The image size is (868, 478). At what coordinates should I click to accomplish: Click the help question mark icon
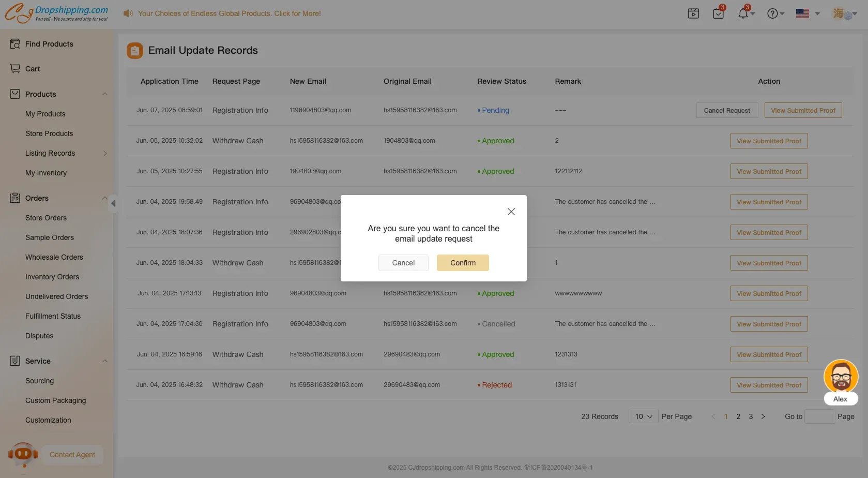pos(772,13)
